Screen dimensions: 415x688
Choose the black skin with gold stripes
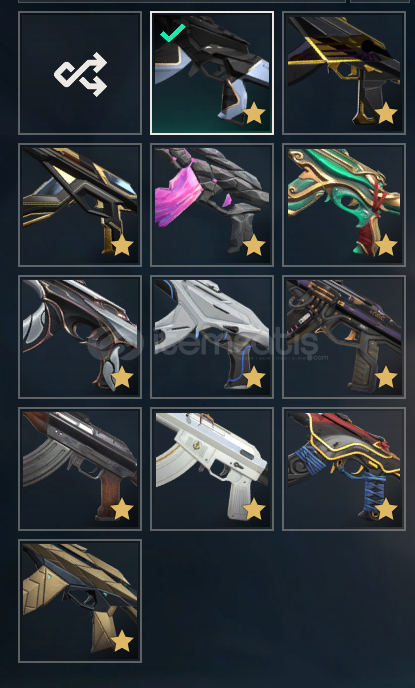[344, 73]
